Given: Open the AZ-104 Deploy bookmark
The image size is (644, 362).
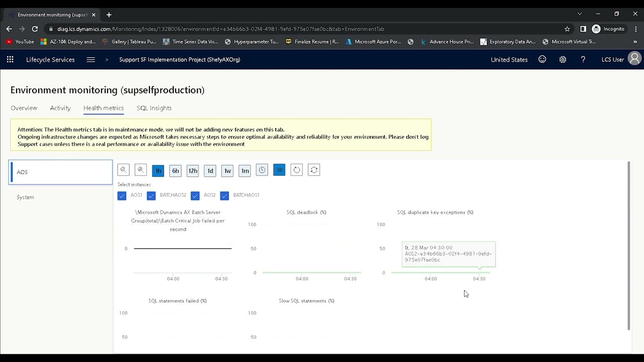Looking at the screenshot, I should click(68, 42).
